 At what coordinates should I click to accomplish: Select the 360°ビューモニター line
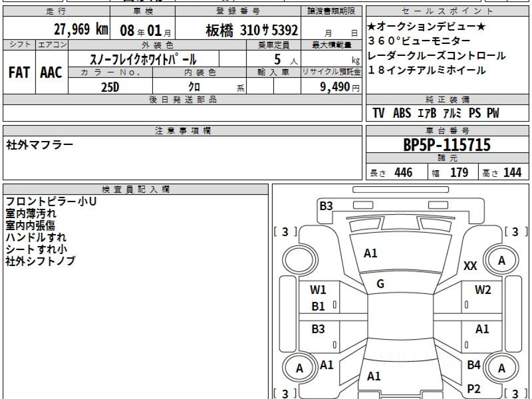click(x=419, y=41)
